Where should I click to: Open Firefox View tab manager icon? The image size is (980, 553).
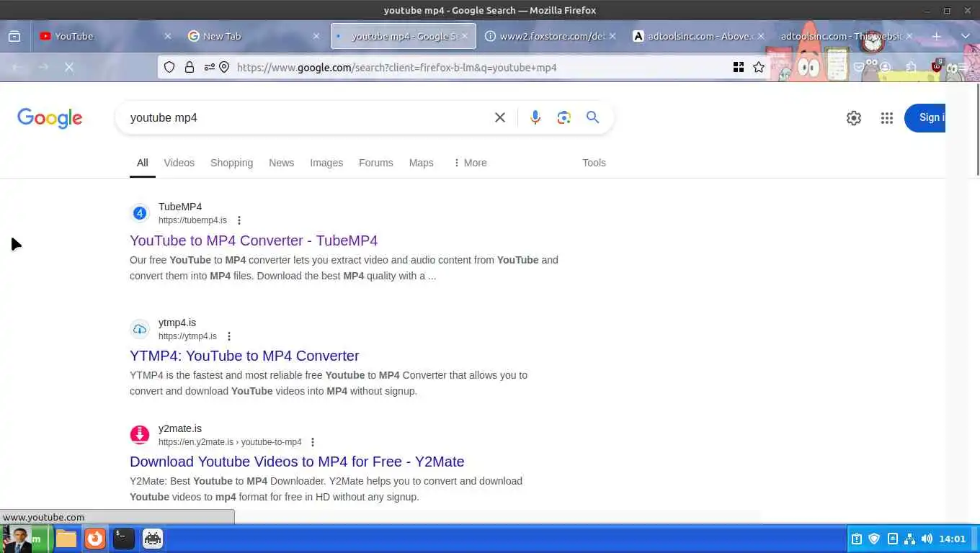[x=14, y=36]
